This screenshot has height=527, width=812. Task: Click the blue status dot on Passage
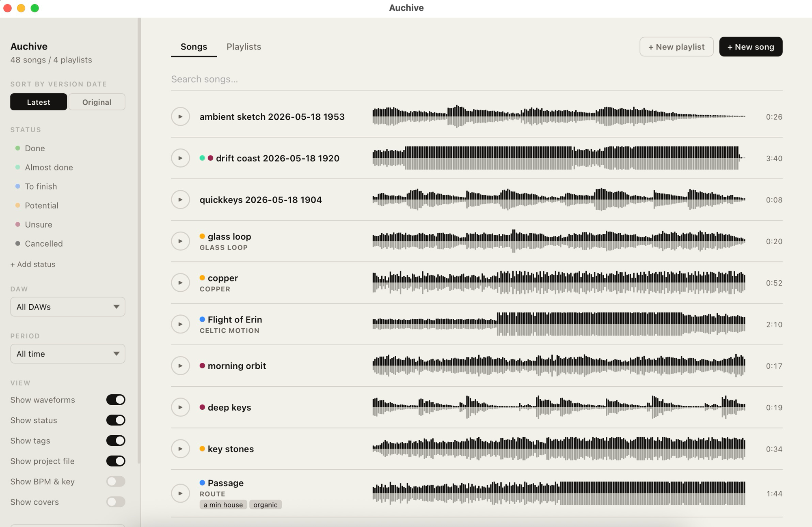[202, 483]
